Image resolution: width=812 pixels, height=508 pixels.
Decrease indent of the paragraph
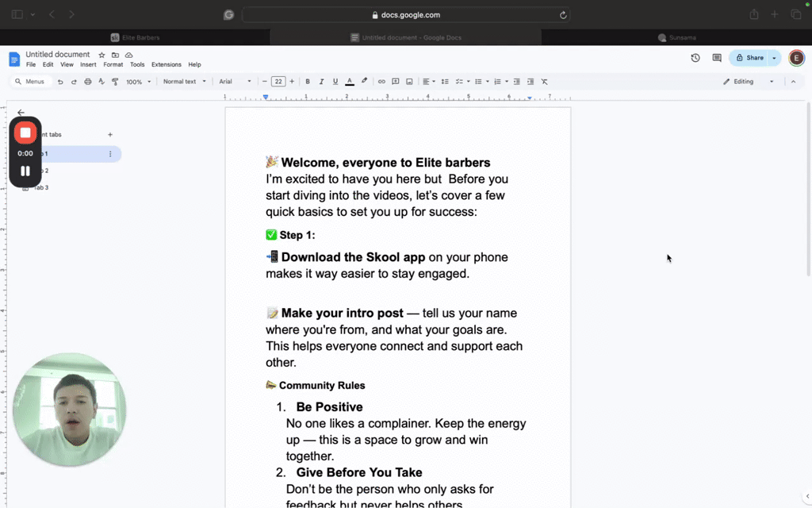[x=517, y=82]
